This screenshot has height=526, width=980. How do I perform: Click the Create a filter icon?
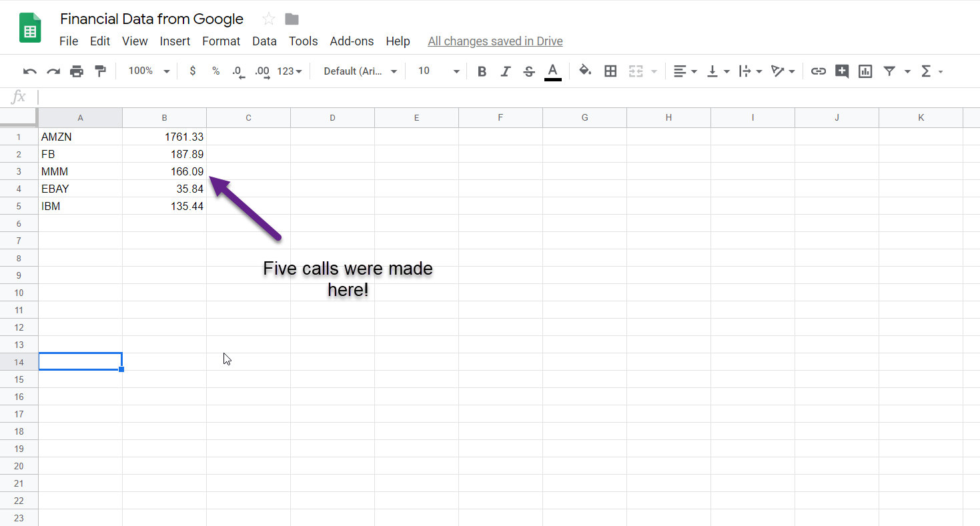point(889,71)
